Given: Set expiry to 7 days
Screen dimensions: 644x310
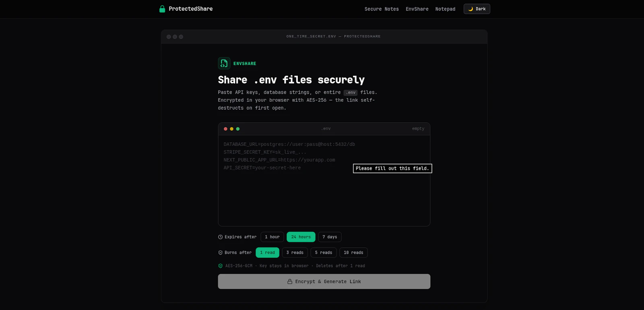Looking at the screenshot, I should point(330,237).
